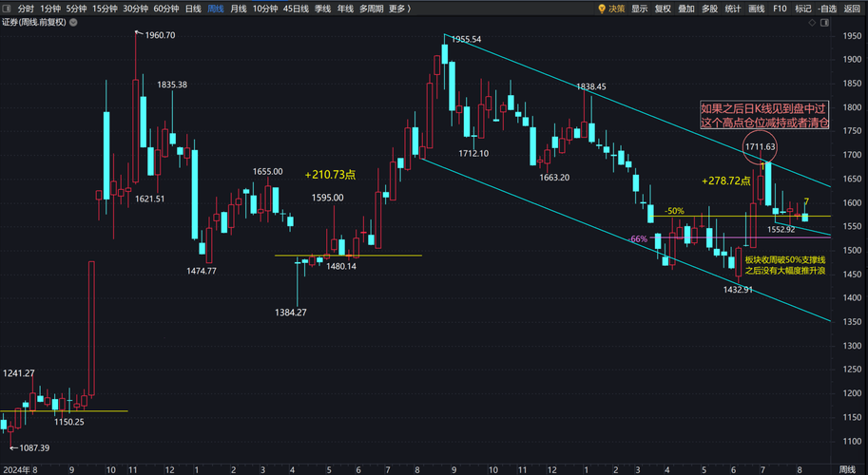Click the 1835.38 price label
This screenshot has height=475, width=868.
coord(172,85)
